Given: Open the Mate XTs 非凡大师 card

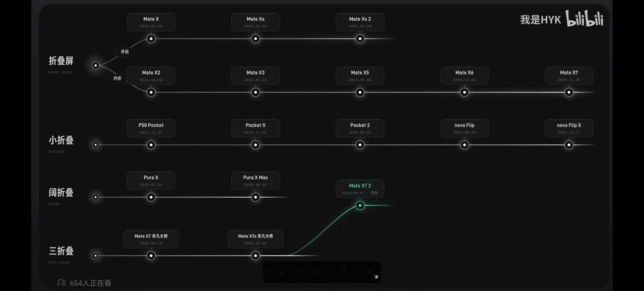Looking at the screenshot, I should click(255, 239).
